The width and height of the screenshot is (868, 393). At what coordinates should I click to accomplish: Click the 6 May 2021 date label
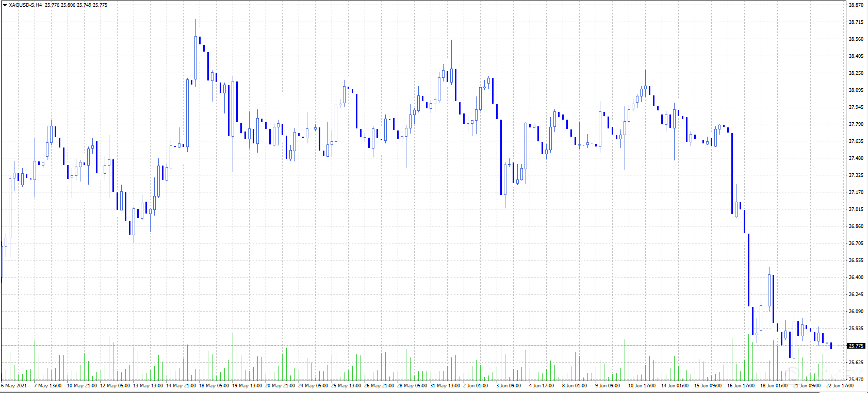(x=14, y=386)
